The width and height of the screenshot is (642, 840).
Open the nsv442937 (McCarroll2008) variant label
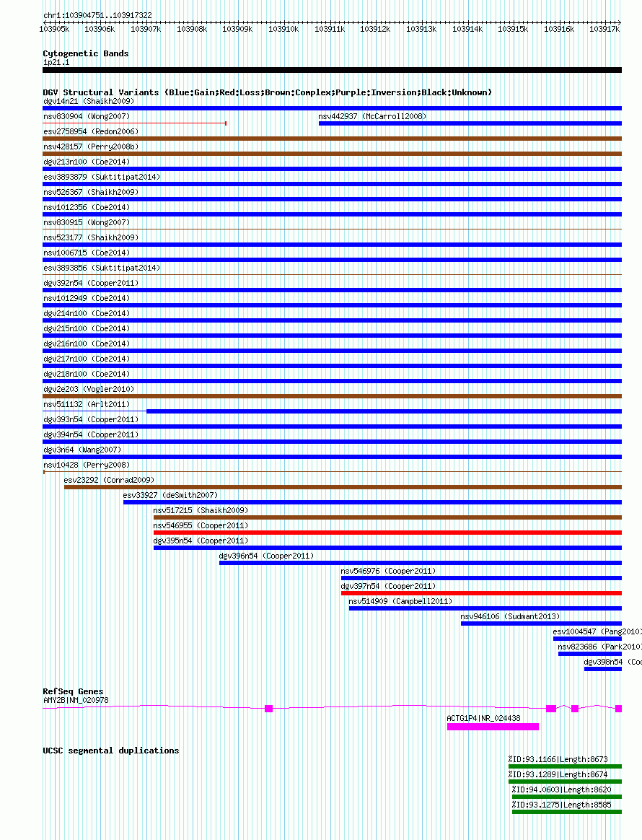pos(372,116)
